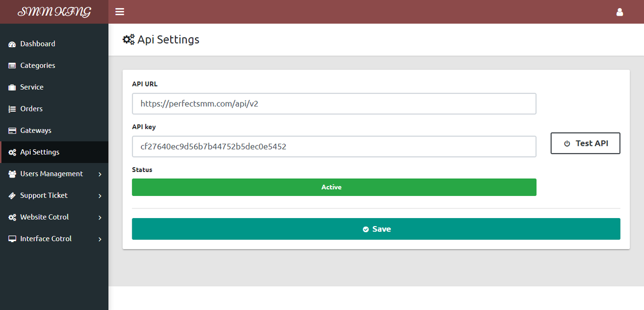The width and height of the screenshot is (644, 310).
Task: Focus the API URL input field
Action: coord(334,104)
